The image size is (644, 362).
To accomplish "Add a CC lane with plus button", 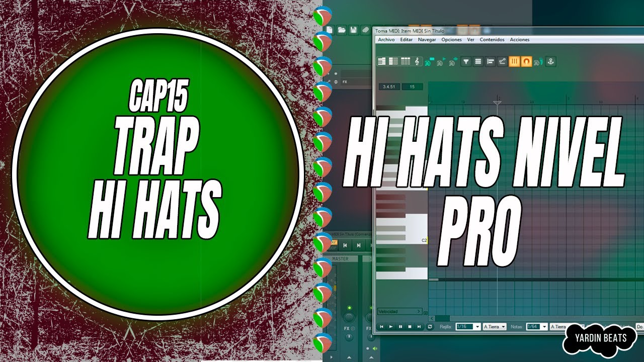I will (x=425, y=313).
